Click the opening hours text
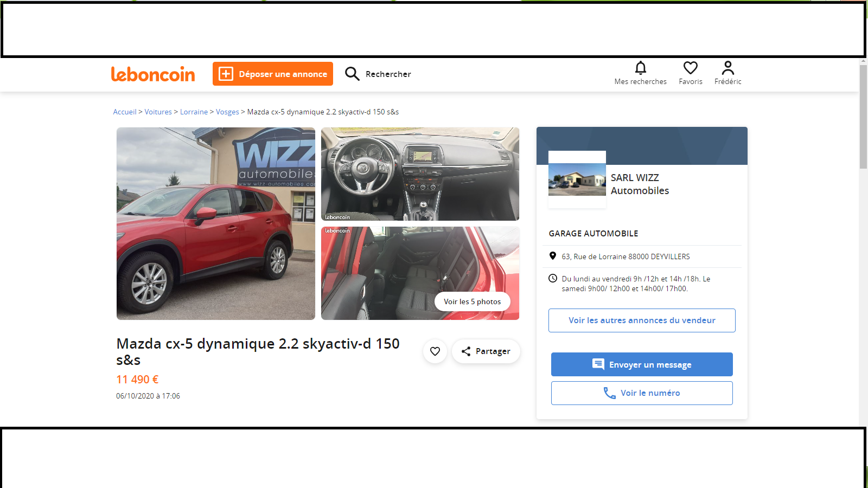The height and width of the screenshot is (488, 868). (x=636, y=284)
